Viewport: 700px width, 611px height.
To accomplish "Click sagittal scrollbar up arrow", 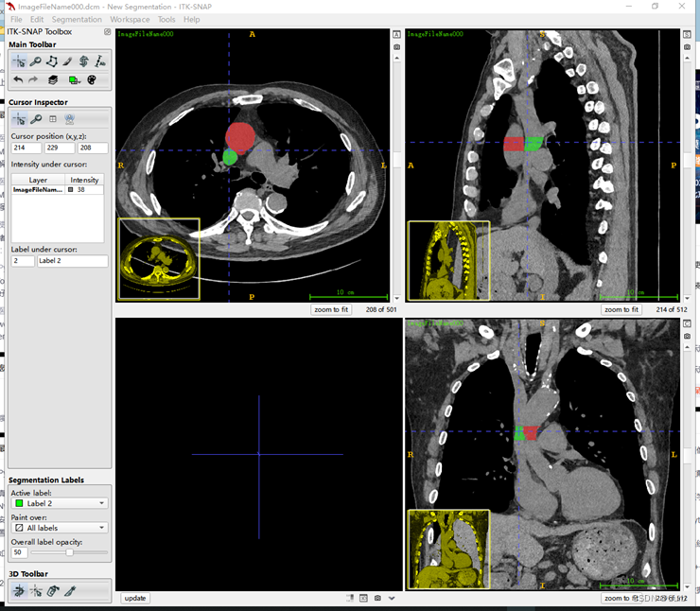I will click(x=687, y=58).
